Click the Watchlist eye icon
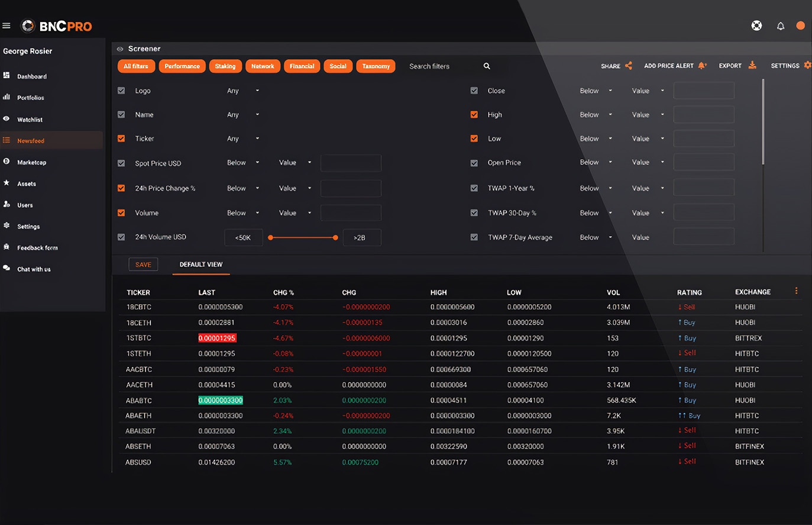The image size is (812, 525). (x=7, y=119)
